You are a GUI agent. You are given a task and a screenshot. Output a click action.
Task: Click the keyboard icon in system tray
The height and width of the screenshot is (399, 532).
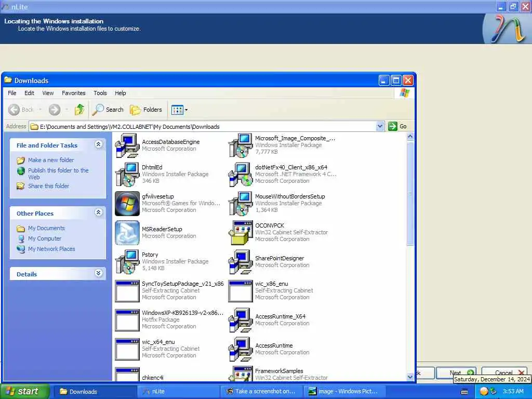464,392
